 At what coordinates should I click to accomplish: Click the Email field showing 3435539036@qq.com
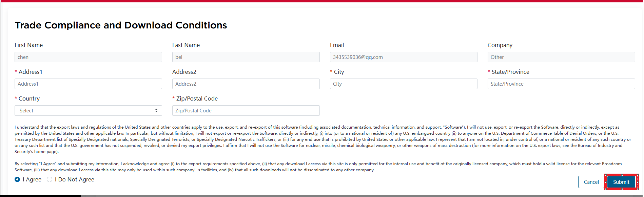tap(404, 57)
